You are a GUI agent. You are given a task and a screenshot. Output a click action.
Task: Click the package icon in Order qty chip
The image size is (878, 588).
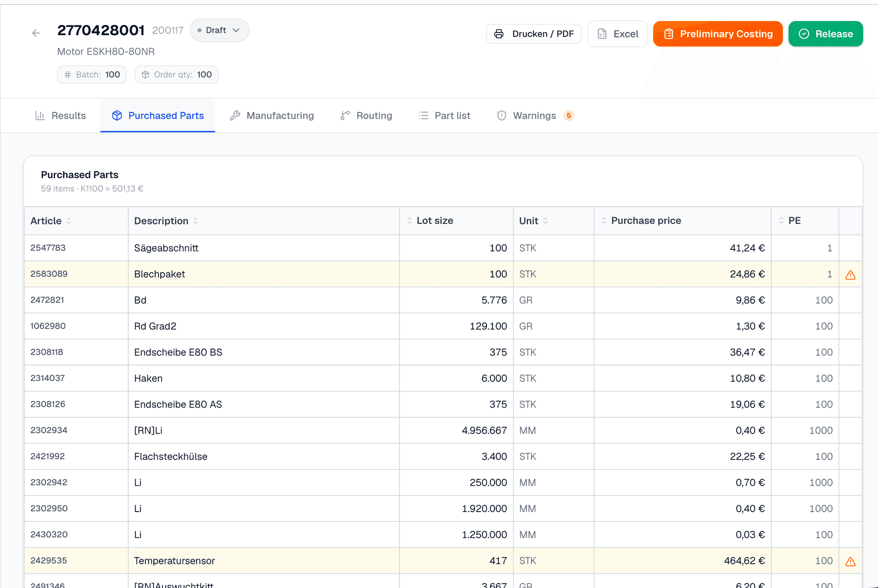point(146,75)
